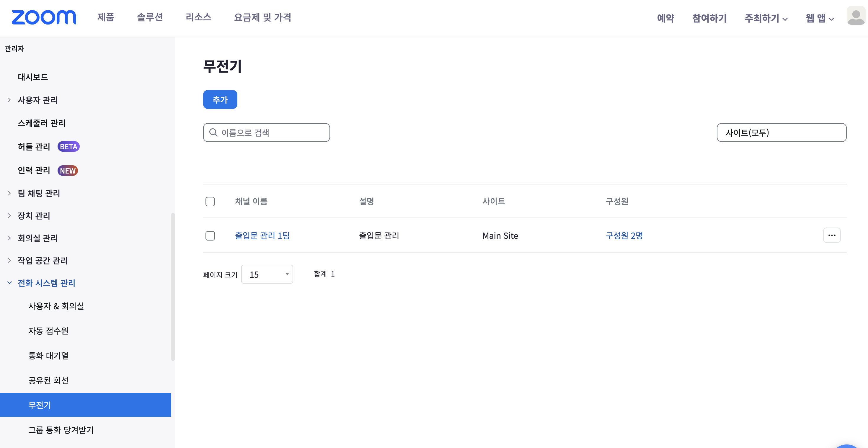
Task: Open the 웹 앱 dropdown menu
Action: coord(820,18)
